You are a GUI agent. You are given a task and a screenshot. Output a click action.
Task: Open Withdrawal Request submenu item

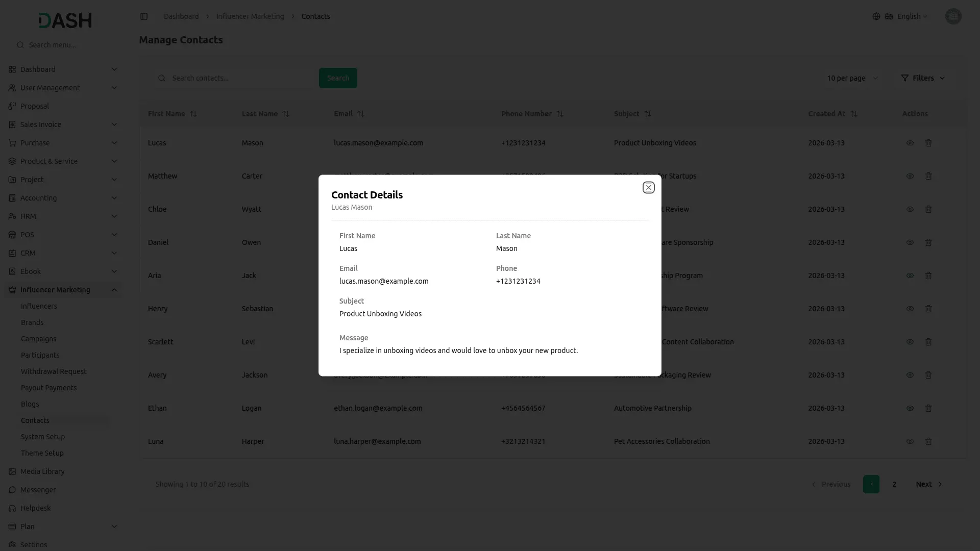coord(54,371)
